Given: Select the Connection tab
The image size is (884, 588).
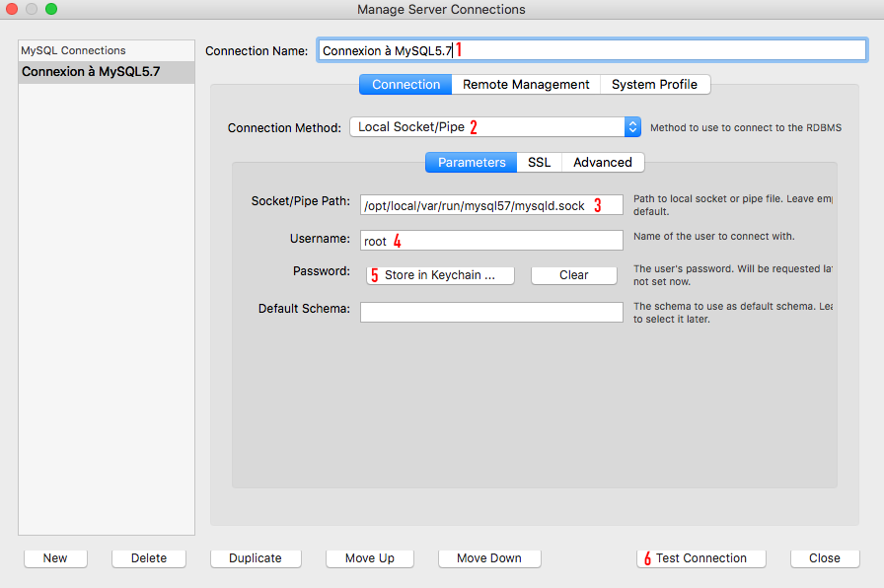Looking at the screenshot, I should (405, 85).
